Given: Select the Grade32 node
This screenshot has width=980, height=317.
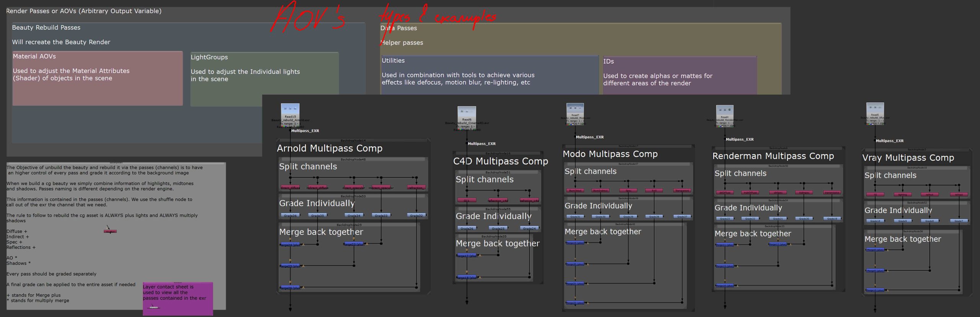Looking at the screenshot, I should 416,215.
